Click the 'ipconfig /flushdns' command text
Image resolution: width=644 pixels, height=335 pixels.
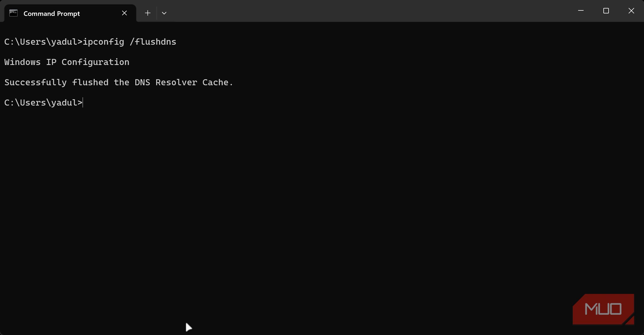tap(130, 42)
